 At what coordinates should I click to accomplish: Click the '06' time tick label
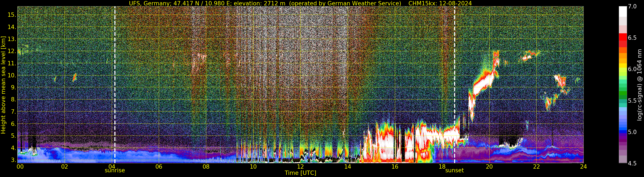point(159,166)
